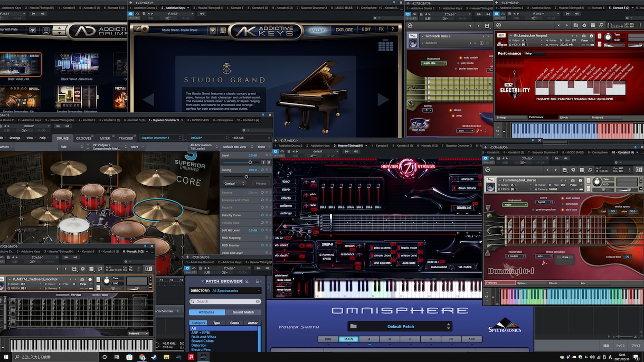
Task: Click EXPLORE in Addictive Keys
Action: [344, 30]
